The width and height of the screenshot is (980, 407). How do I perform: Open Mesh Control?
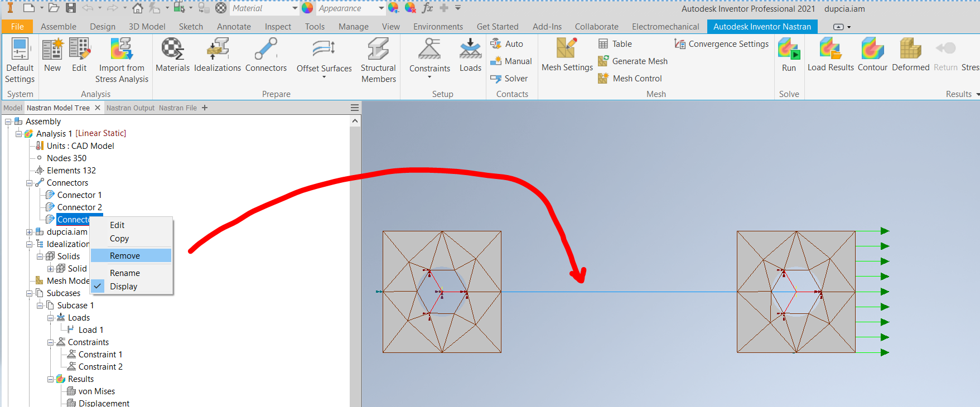(630, 79)
